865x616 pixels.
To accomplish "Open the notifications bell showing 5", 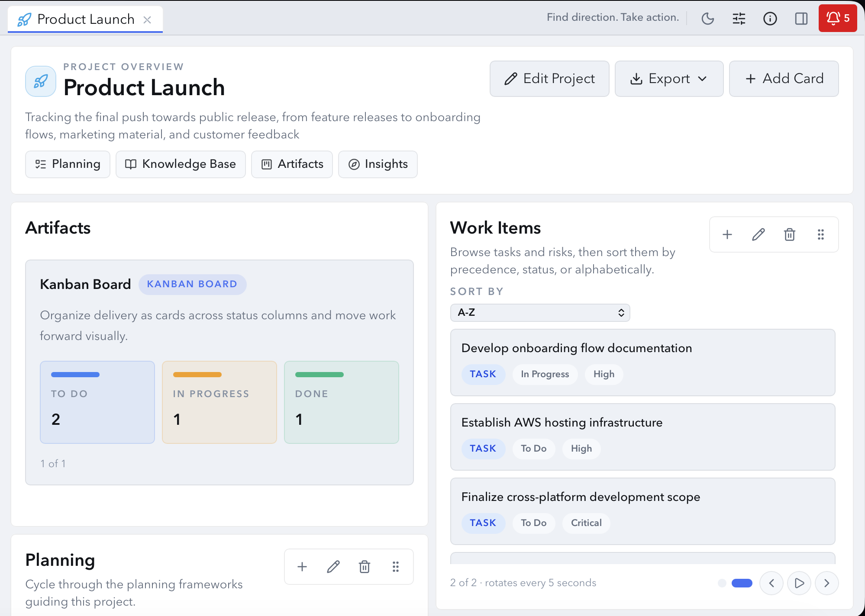I will pos(838,18).
